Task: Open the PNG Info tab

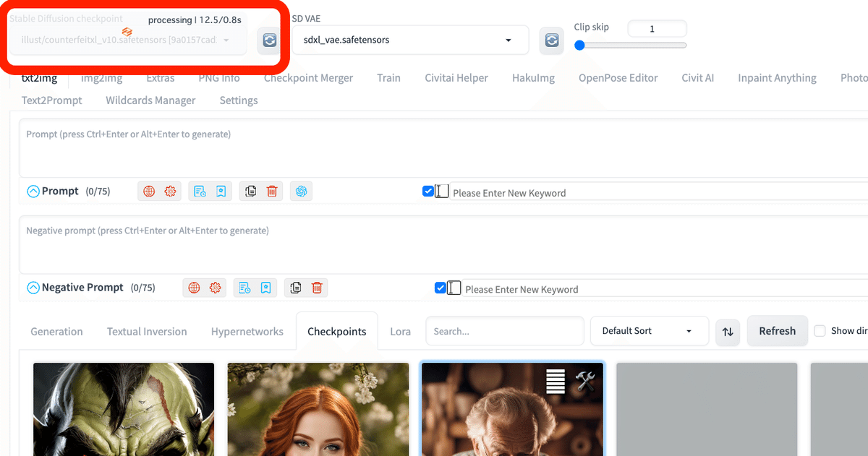Action: (219, 78)
